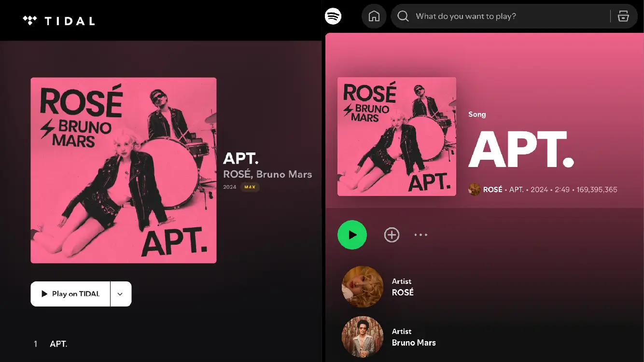Screen dimensions: 644x362
Task: Click the Spotify logo icon
Action: click(x=333, y=16)
